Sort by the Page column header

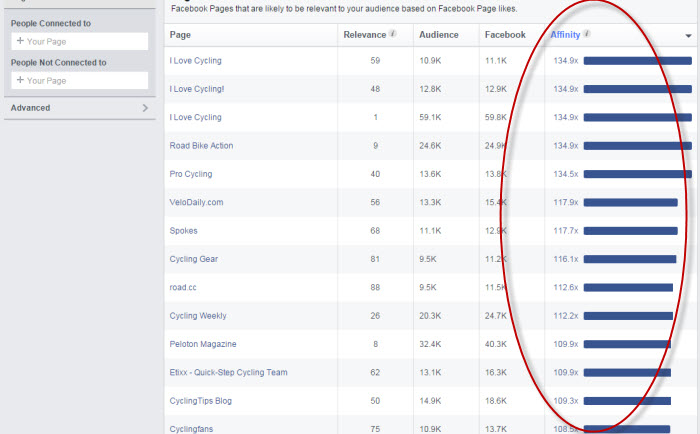click(x=180, y=35)
